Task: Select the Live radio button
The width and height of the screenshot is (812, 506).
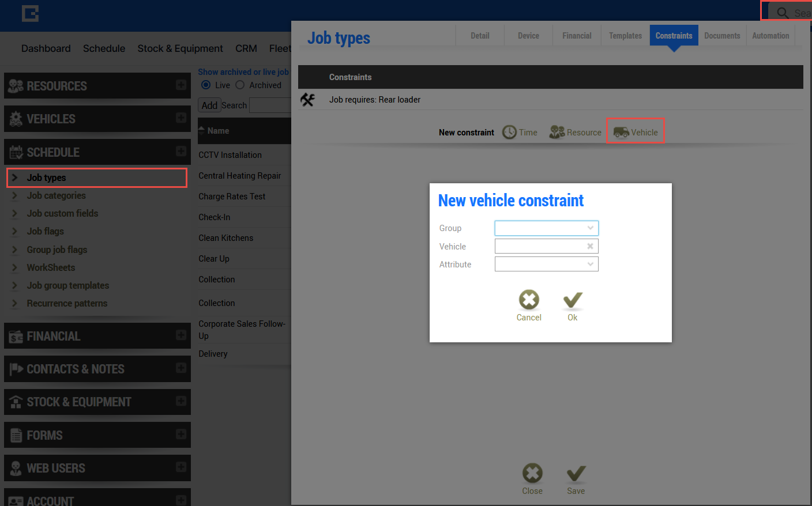Action: click(206, 85)
